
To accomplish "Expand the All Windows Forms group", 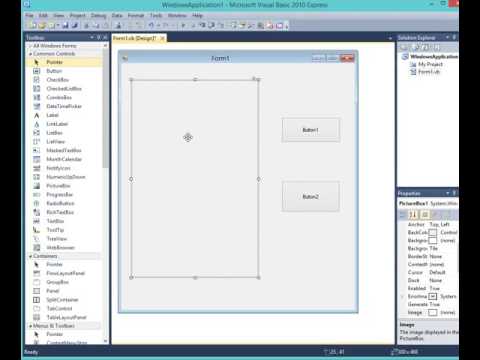I will pyautogui.click(x=30, y=46).
